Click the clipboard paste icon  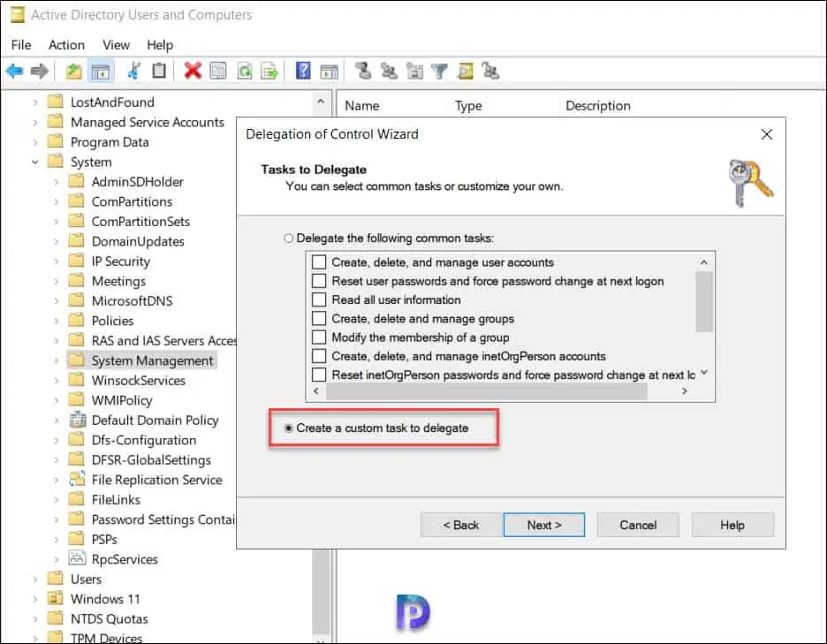pos(159,71)
